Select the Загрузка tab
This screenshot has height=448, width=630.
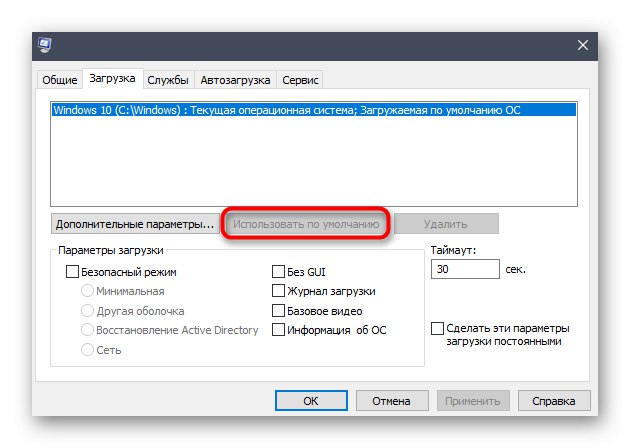[112, 78]
